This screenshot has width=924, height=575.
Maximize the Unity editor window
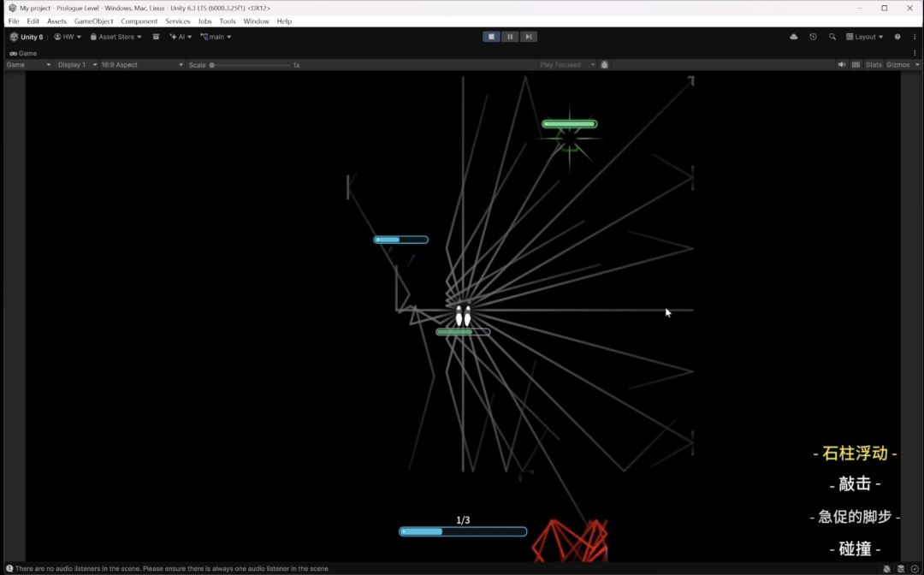tap(884, 8)
